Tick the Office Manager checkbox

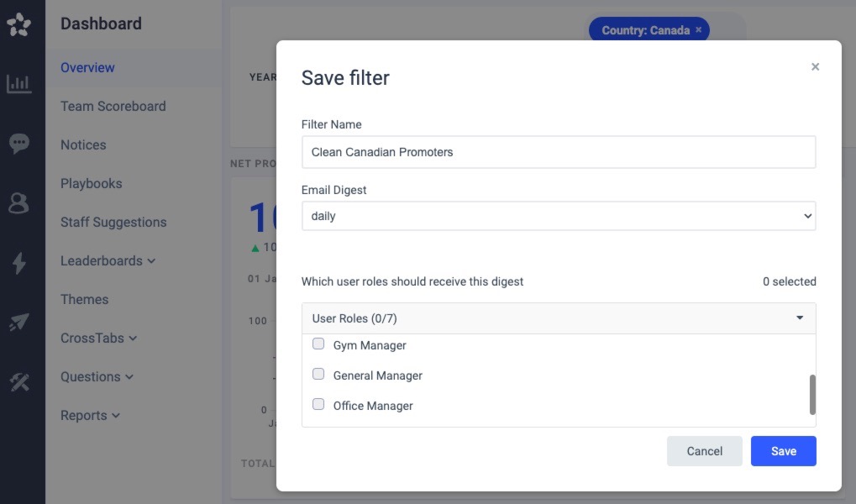[318, 405]
